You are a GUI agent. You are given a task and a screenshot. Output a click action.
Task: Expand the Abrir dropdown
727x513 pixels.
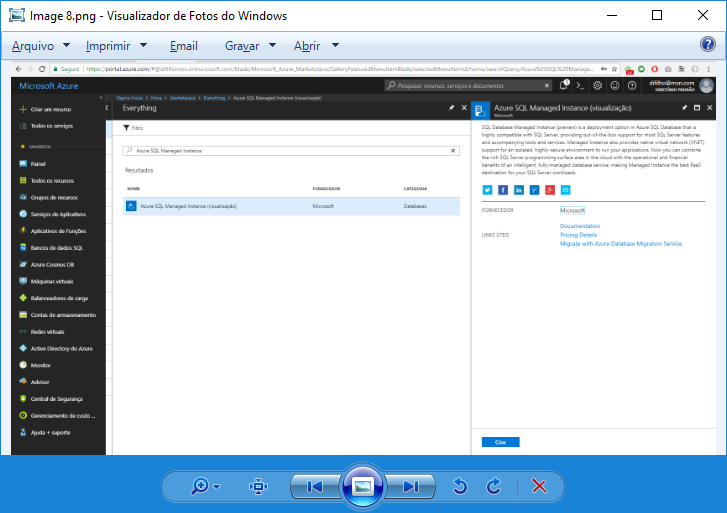pyautogui.click(x=316, y=46)
